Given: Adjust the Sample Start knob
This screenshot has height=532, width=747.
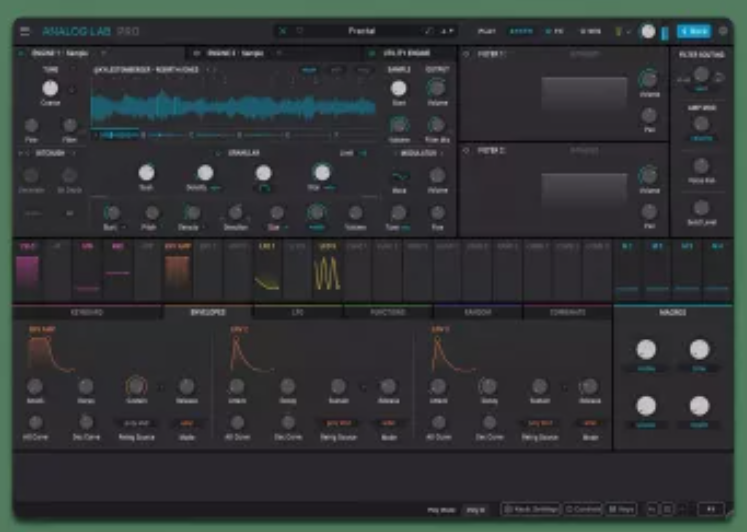Looking at the screenshot, I should [399, 89].
